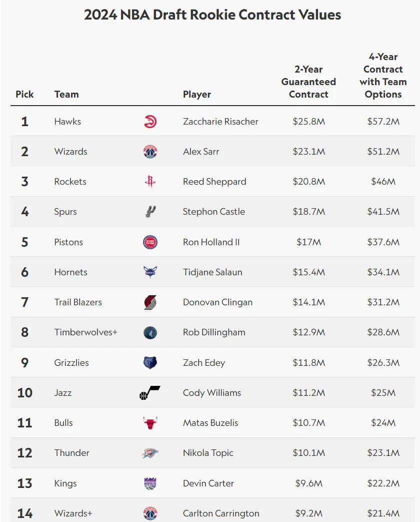This screenshot has width=420, height=522.
Task: Select the Player column header
Action: (197, 94)
